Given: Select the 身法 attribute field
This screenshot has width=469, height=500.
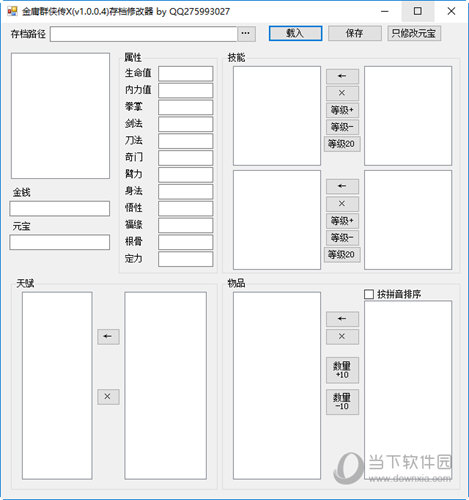Looking at the screenshot, I should 186,192.
